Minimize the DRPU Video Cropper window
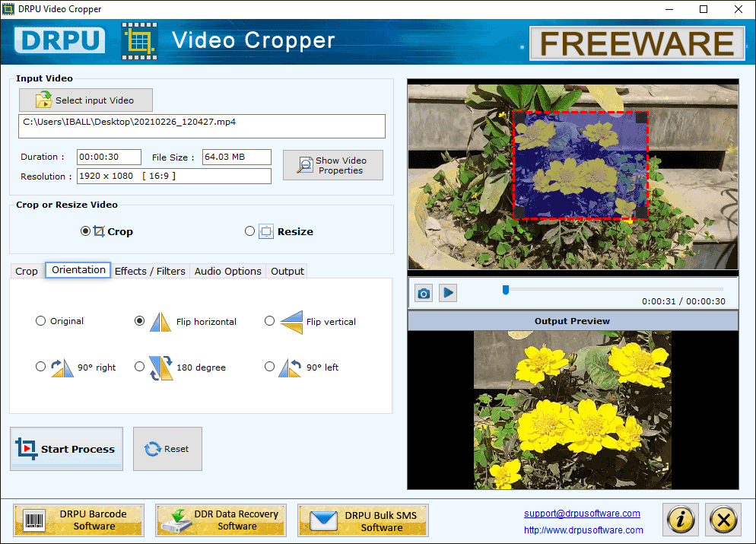 click(669, 9)
